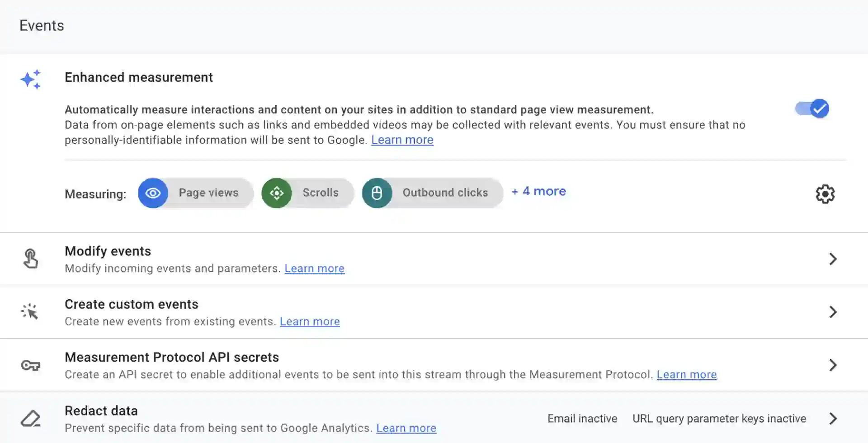Select the Outbound clicks chip label
This screenshot has width=868, height=443.
[445, 193]
